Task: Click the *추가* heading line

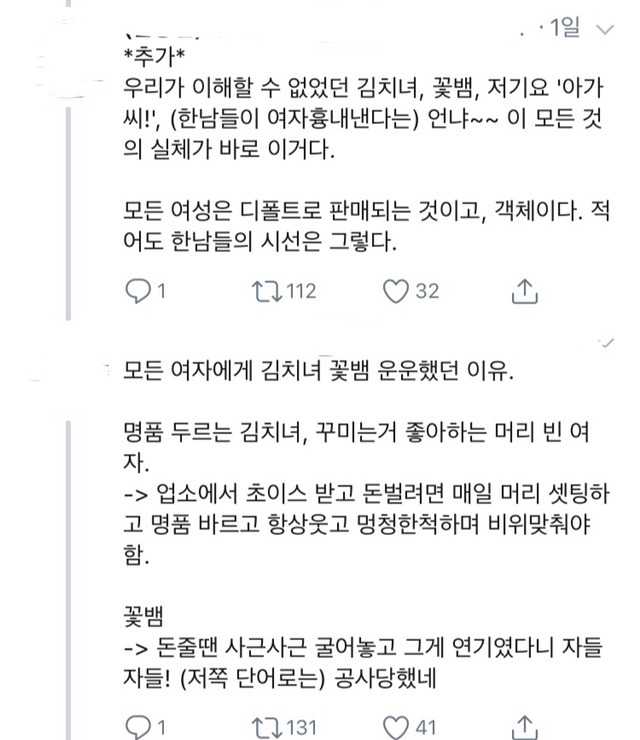Action: coord(151,55)
